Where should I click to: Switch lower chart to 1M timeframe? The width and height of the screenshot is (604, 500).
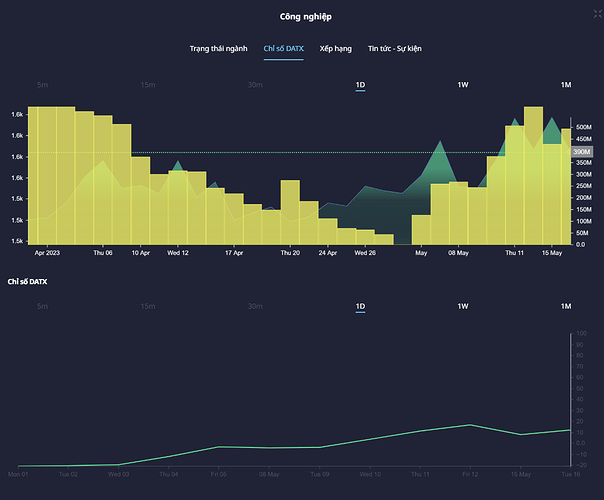coord(566,306)
